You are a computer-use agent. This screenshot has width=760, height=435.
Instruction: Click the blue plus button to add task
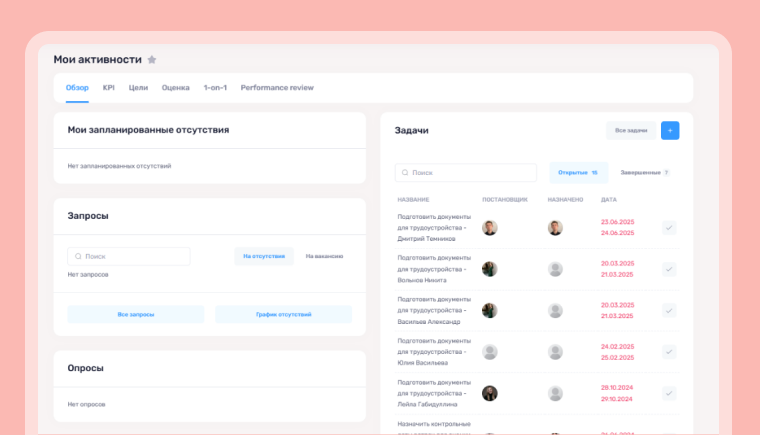(x=670, y=130)
